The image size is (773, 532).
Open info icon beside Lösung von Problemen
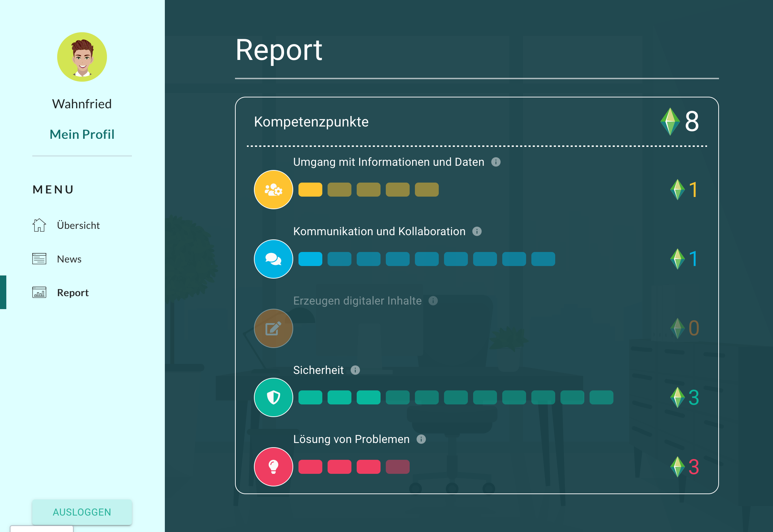[421, 439]
